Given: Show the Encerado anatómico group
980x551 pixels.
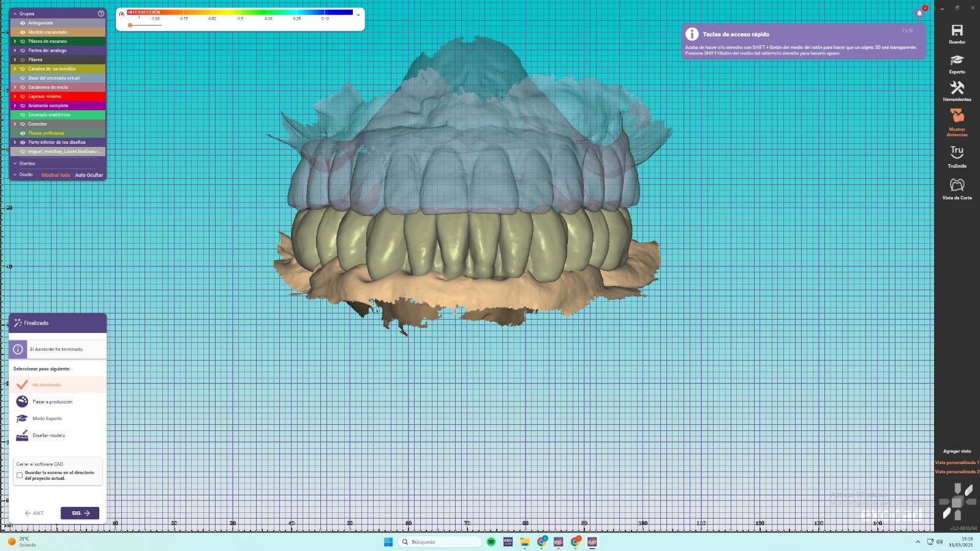Looking at the screenshot, I should [23, 115].
